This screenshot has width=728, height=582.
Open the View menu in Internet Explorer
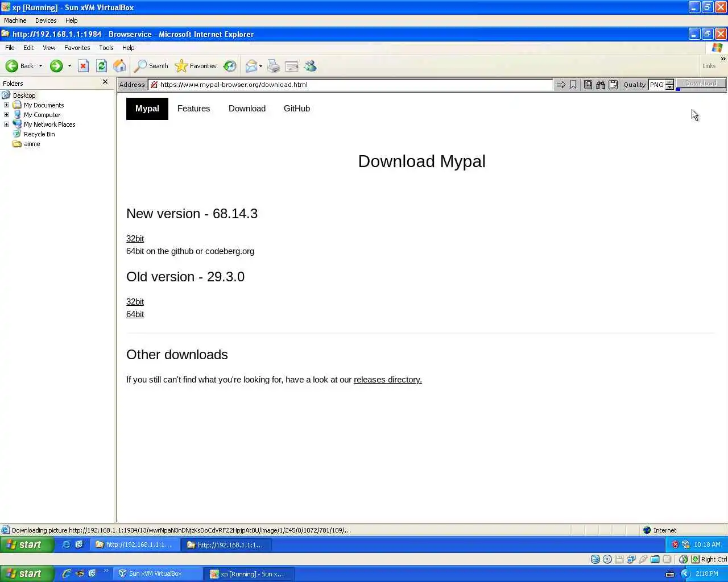point(49,48)
